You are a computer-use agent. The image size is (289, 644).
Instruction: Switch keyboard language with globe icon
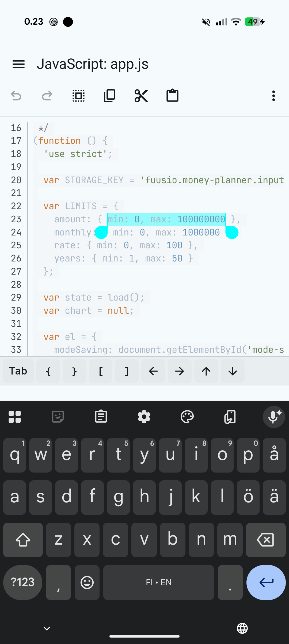[x=242, y=628]
